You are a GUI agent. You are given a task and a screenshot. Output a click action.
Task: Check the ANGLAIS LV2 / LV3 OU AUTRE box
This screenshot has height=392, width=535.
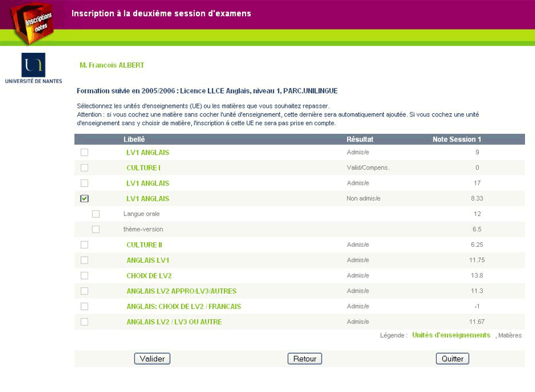(84, 322)
